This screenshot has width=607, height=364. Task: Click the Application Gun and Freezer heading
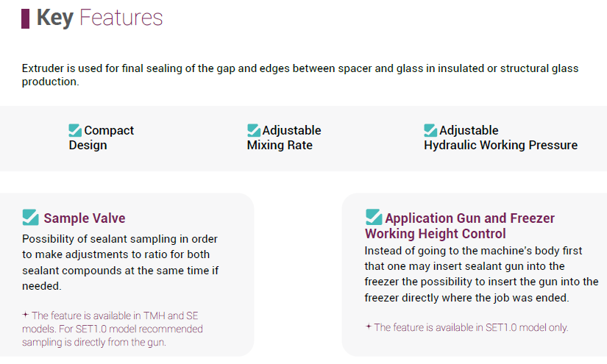click(x=460, y=226)
